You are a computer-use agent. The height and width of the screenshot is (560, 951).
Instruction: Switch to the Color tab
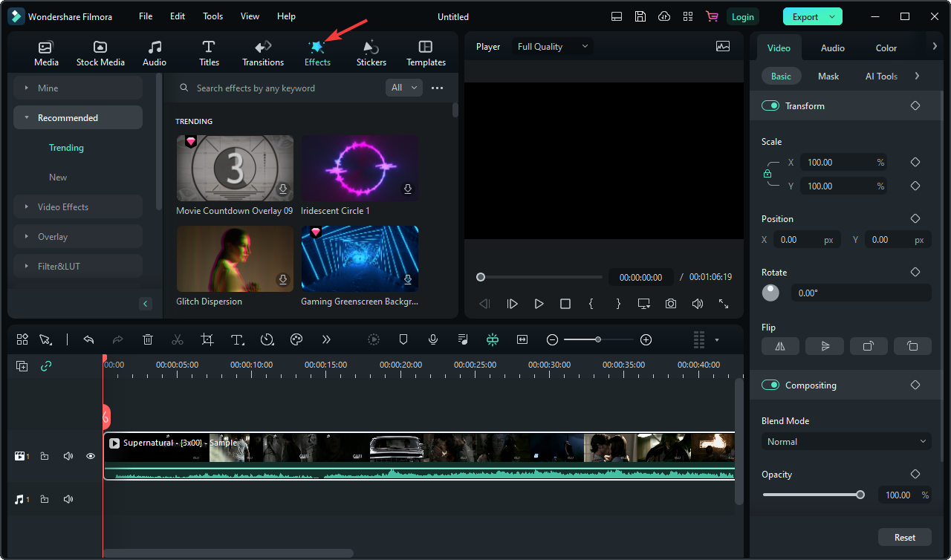point(886,48)
